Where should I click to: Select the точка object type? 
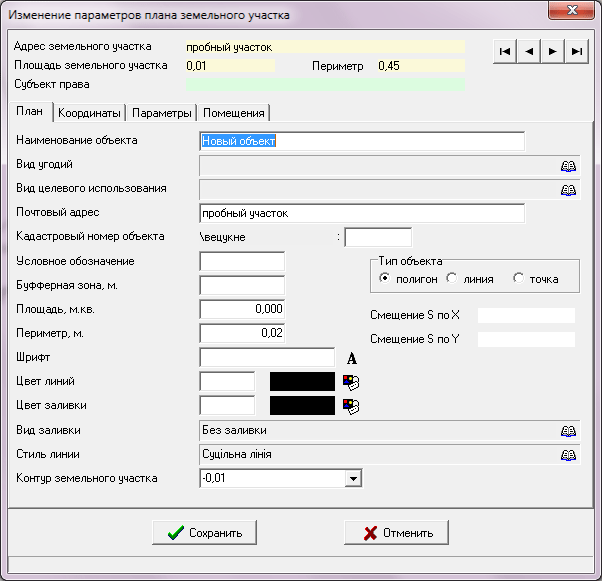coord(518,278)
